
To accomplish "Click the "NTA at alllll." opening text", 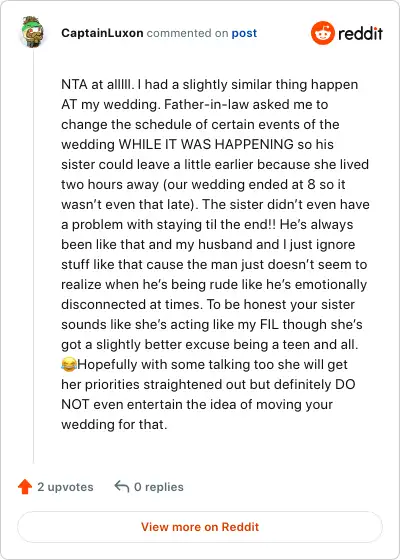I will [x=98, y=85].
